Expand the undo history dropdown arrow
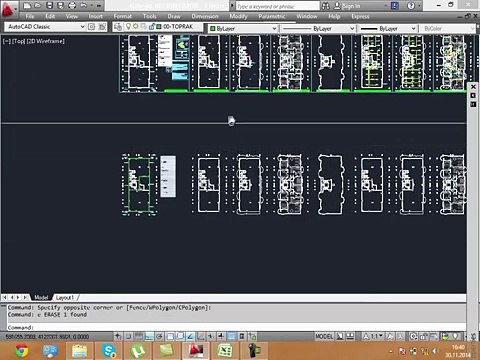This screenshot has height=360, width=480. tap(91, 6)
